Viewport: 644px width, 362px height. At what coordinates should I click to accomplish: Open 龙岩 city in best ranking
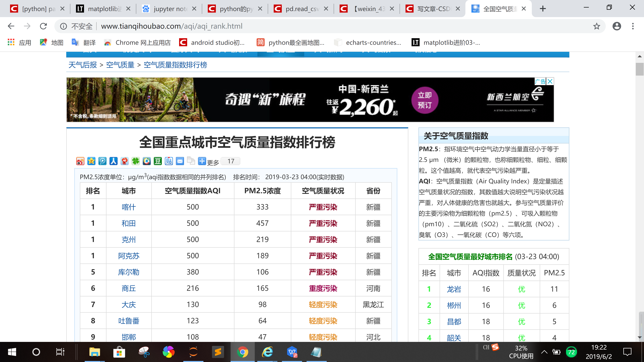pos(454,289)
